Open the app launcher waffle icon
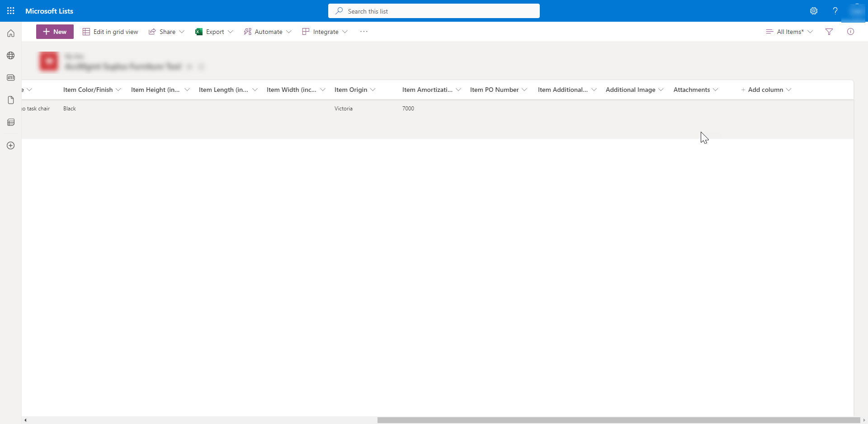This screenshot has width=868, height=424. [10, 11]
